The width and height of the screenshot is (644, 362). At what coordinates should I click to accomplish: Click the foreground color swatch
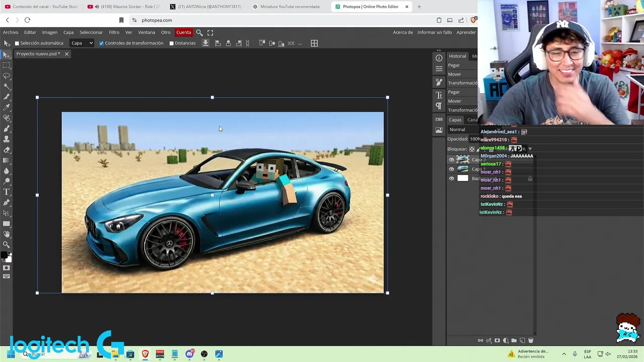[x=5, y=256]
